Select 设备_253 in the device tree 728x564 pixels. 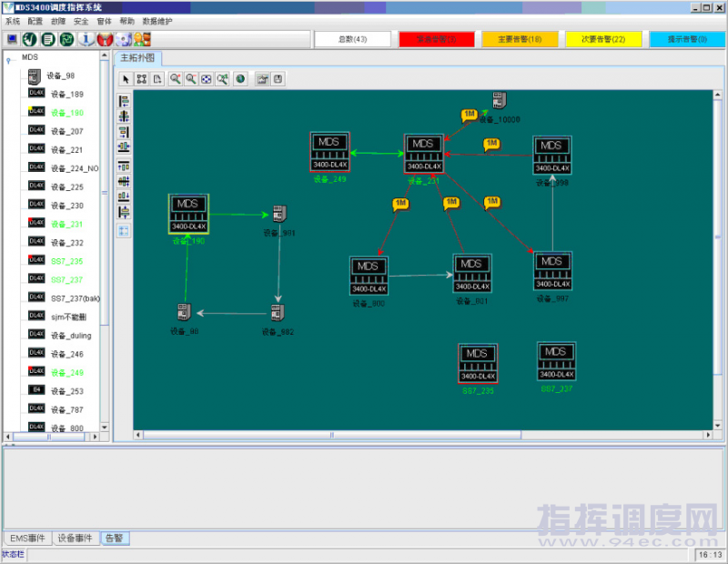coord(67,391)
